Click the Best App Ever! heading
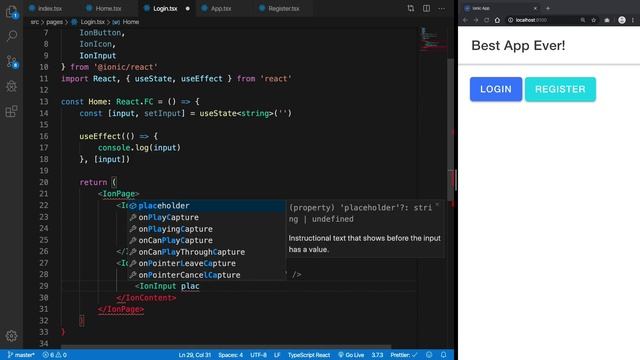Image resolution: width=640 pixels, height=360 pixels. 518,45
